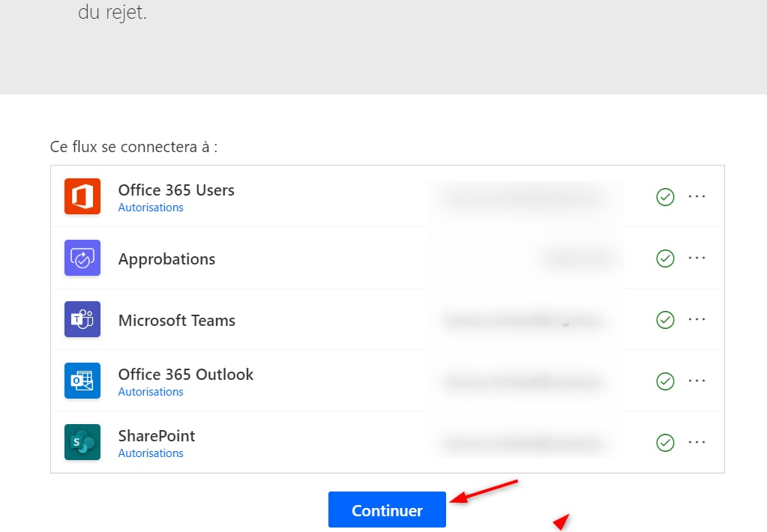Viewport: 767px width, 532px height.
Task: Open more options for SharePoint
Action: pyautogui.click(x=697, y=442)
